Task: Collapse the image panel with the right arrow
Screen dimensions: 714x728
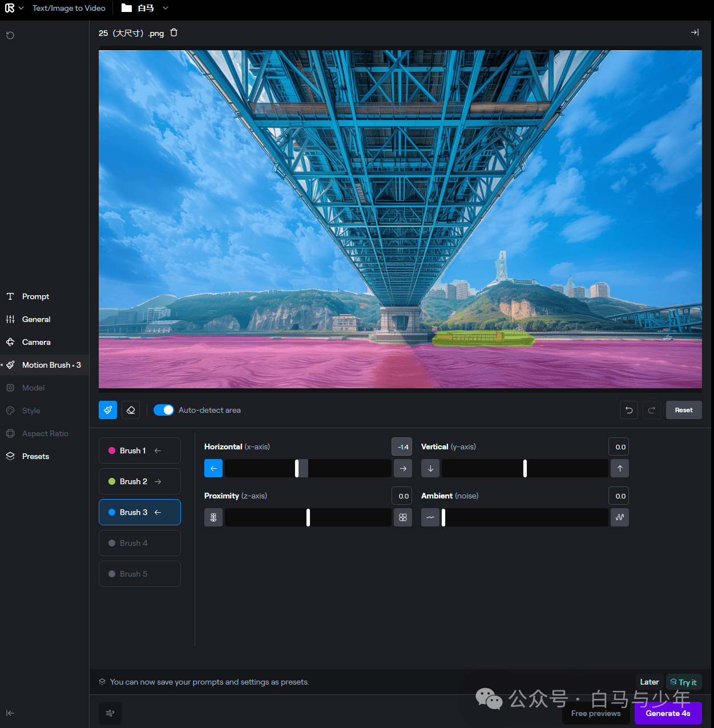Action: click(x=695, y=33)
